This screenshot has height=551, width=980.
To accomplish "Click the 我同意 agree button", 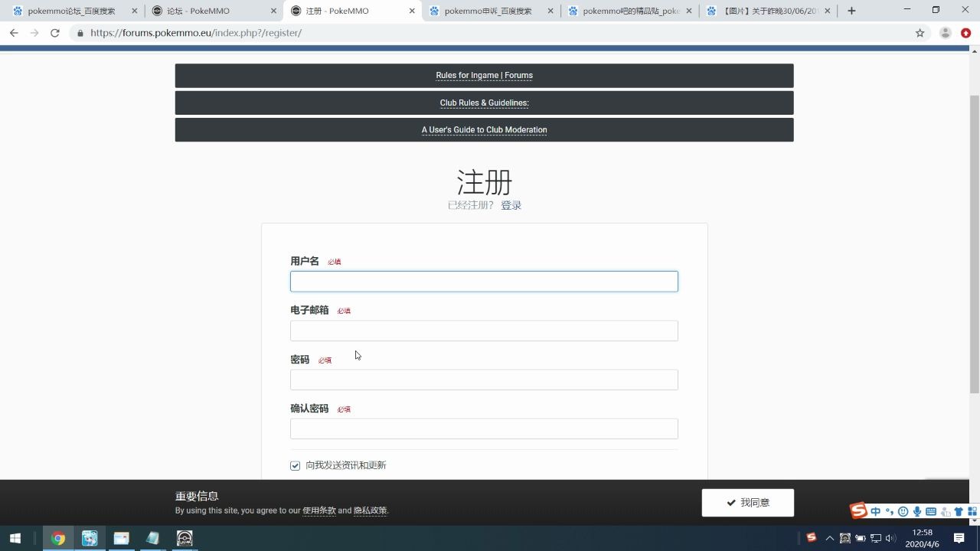I will [747, 503].
